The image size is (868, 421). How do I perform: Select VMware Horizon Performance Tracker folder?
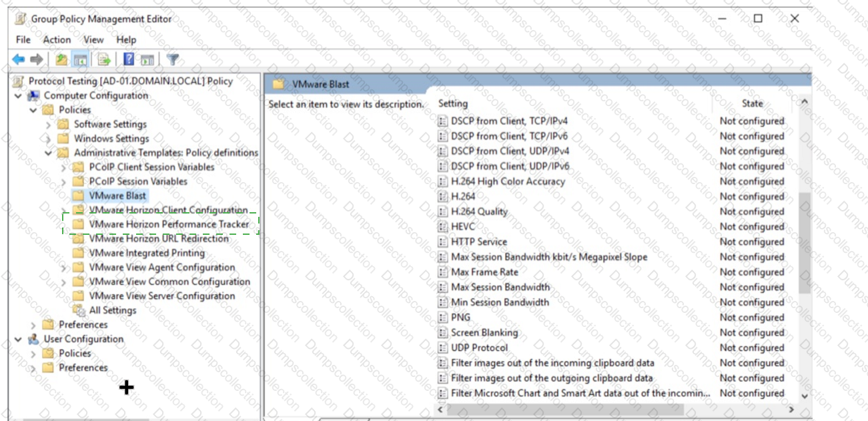click(169, 224)
